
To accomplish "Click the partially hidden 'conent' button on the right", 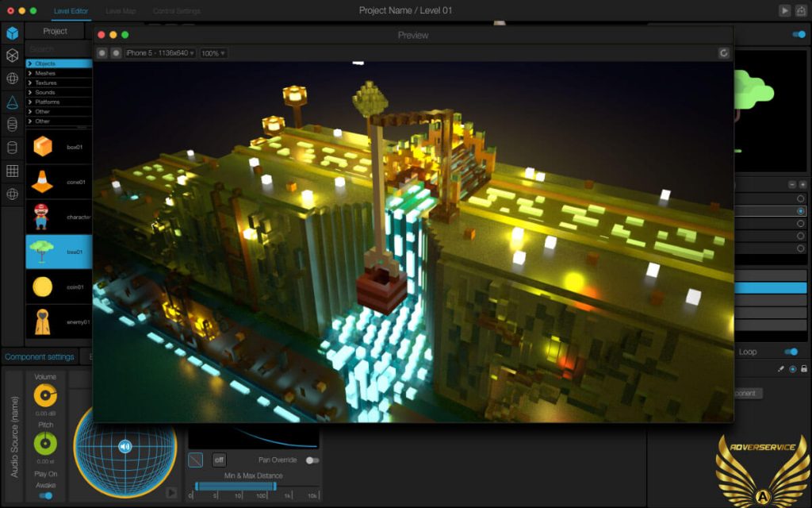I will (x=748, y=393).
